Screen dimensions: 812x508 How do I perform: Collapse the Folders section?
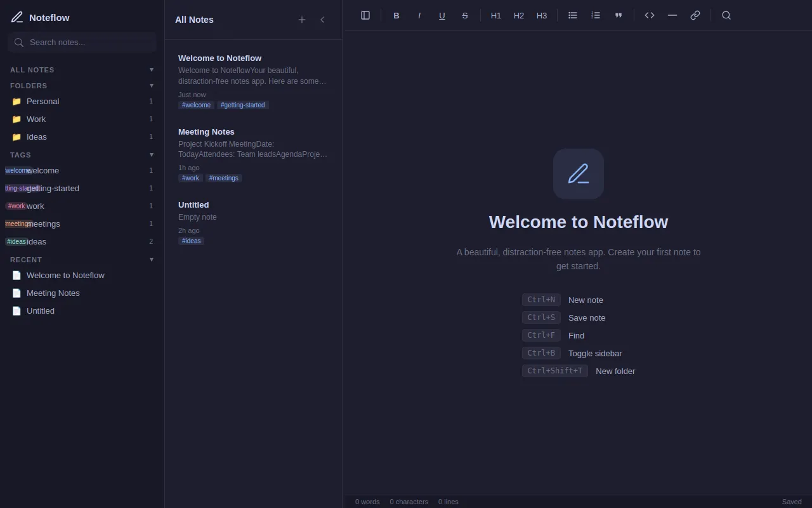152,86
